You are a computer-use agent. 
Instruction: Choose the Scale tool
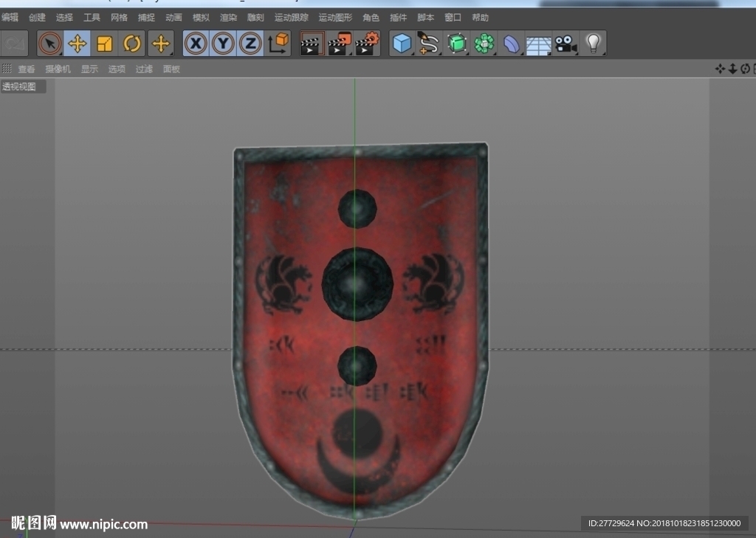coord(105,44)
